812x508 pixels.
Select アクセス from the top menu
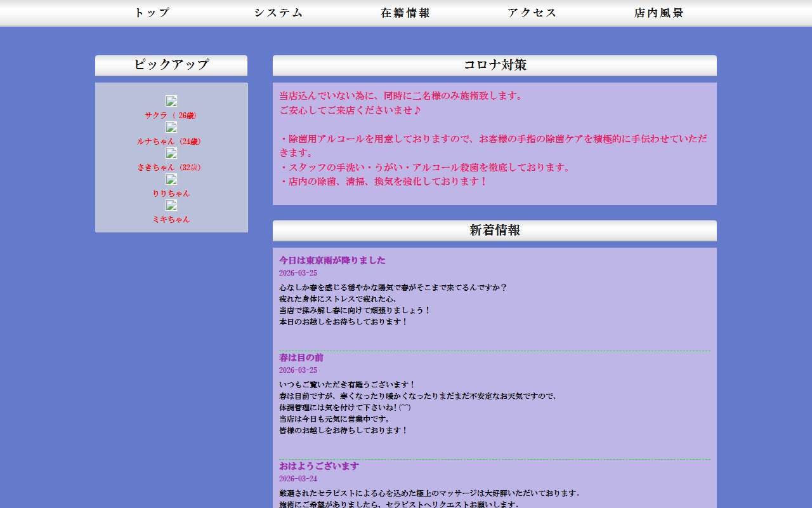point(532,13)
